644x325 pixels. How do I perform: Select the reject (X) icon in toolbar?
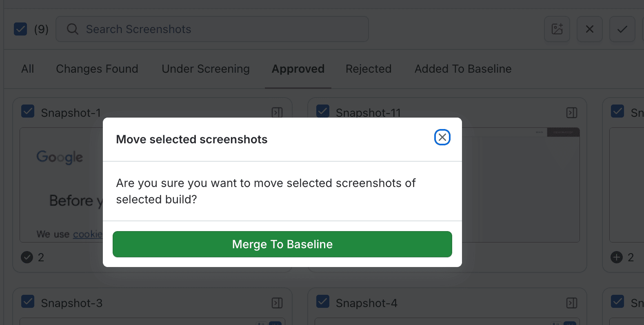589,29
